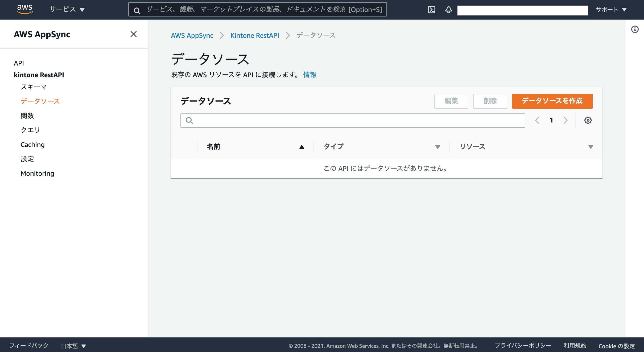Navigate to Monitoring in the sidebar
The width and height of the screenshot is (644, 352).
pyautogui.click(x=37, y=173)
